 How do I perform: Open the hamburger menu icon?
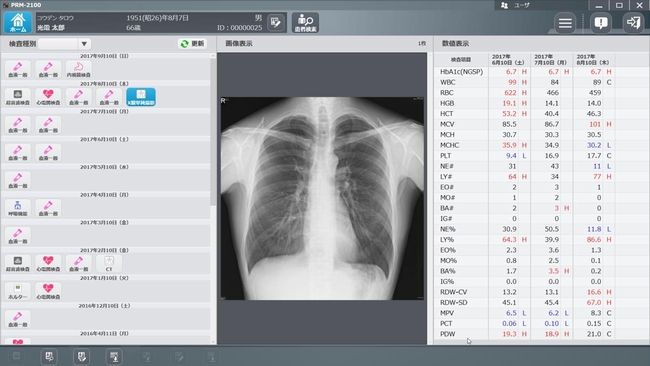(x=565, y=23)
